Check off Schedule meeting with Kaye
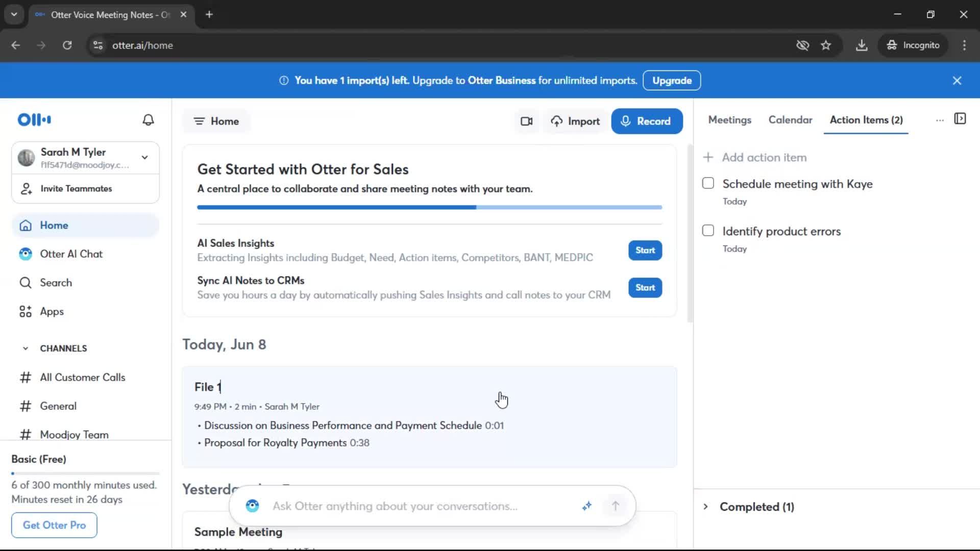This screenshot has height=551, width=980. coord(708,183)
